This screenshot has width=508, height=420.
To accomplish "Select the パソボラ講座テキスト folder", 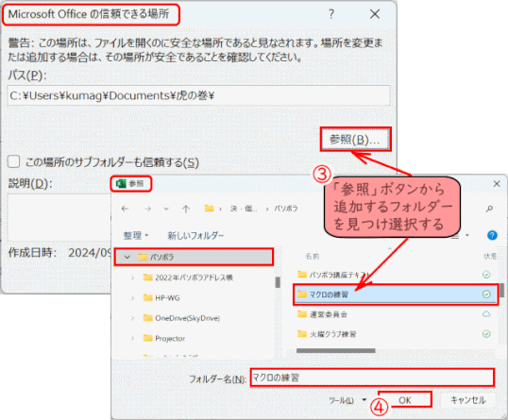I will (x=333, y=275).
